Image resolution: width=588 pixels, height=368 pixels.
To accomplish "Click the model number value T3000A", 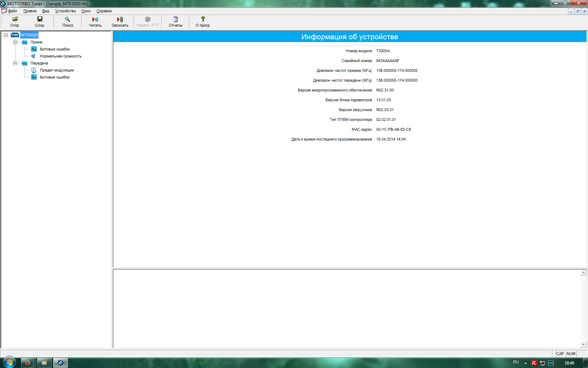I will tap(383, 51).
